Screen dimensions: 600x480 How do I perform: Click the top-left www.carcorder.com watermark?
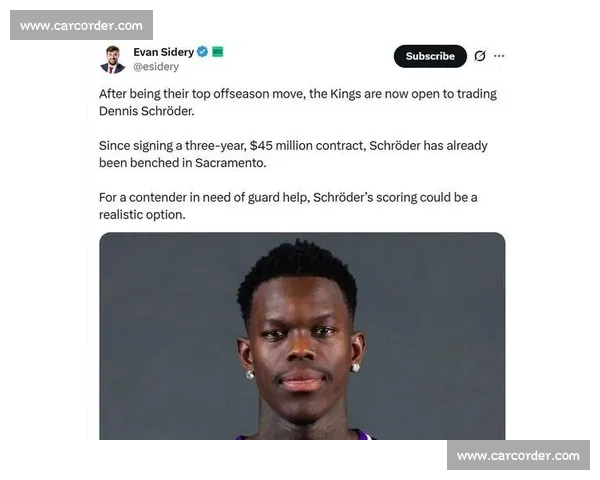(82, 25)
